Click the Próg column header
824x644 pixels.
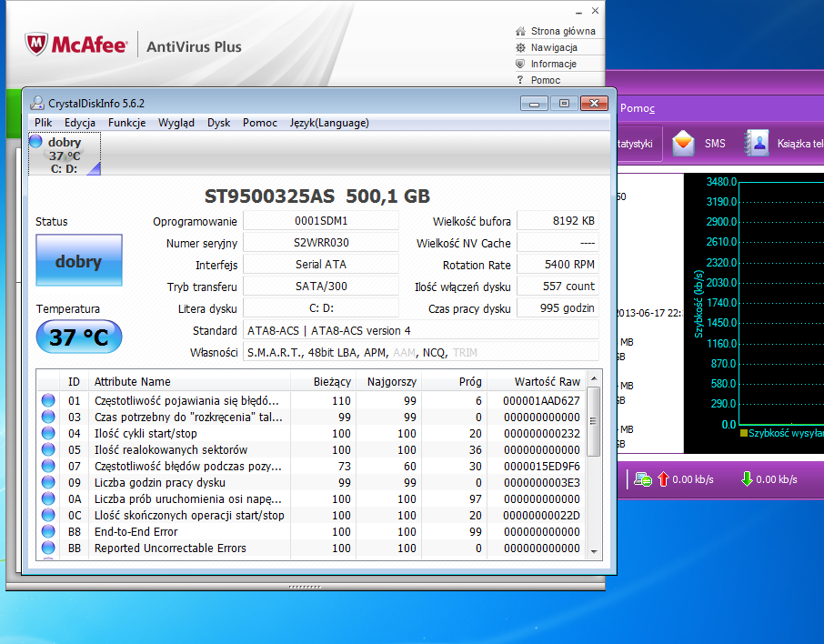click(455, 382)
